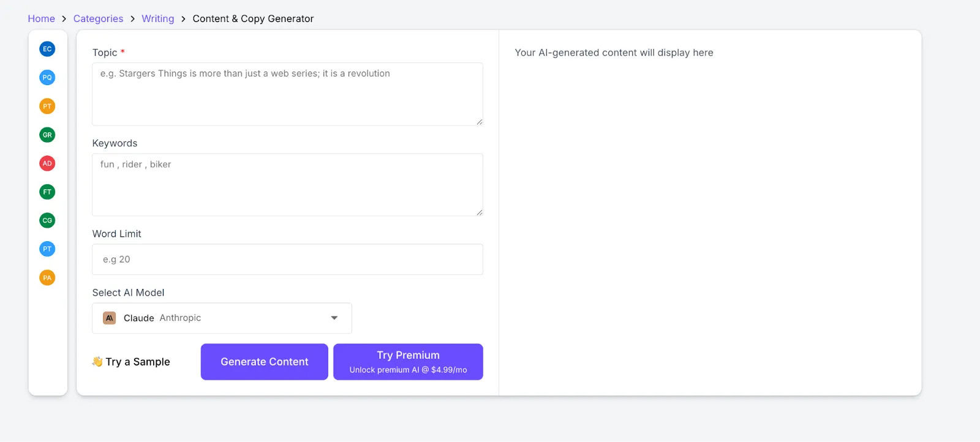Open the EC sidebar circle icon

(47, 49)
